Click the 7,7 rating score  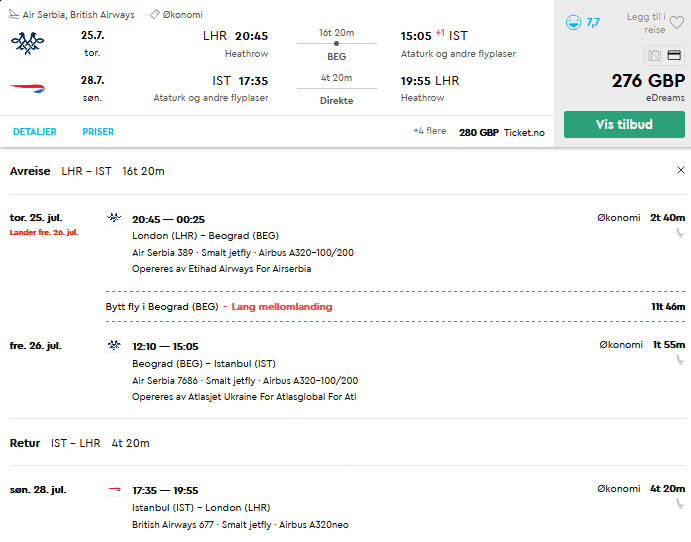pyautogui.click(x=593, y=22)
